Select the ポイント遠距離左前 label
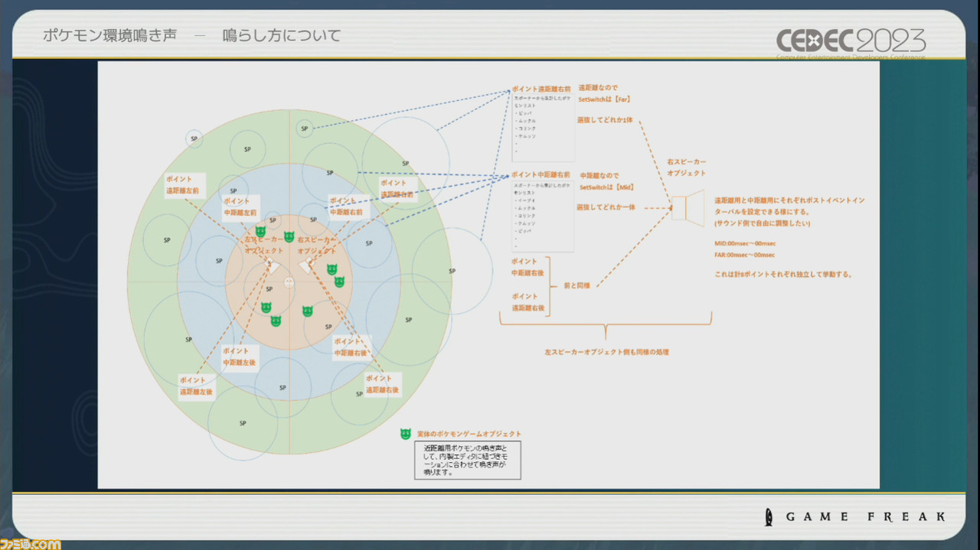 tap(183, 184)
